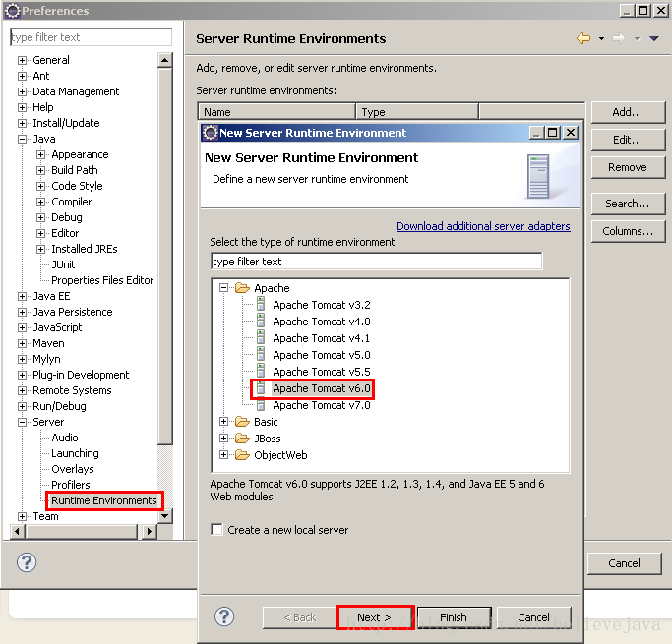Expand the JBoss folder node
Screen dimensions: 672x644
[x=223, y=439]
